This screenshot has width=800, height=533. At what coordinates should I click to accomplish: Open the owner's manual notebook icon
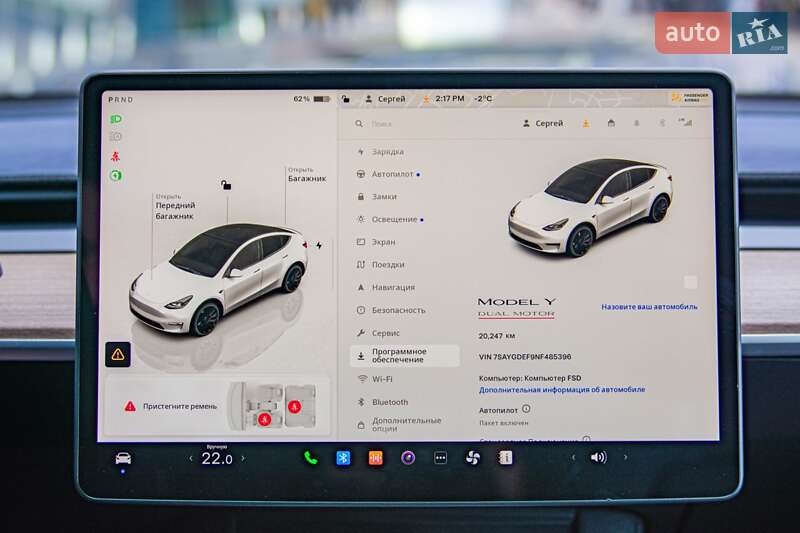(x=506, y=458)
